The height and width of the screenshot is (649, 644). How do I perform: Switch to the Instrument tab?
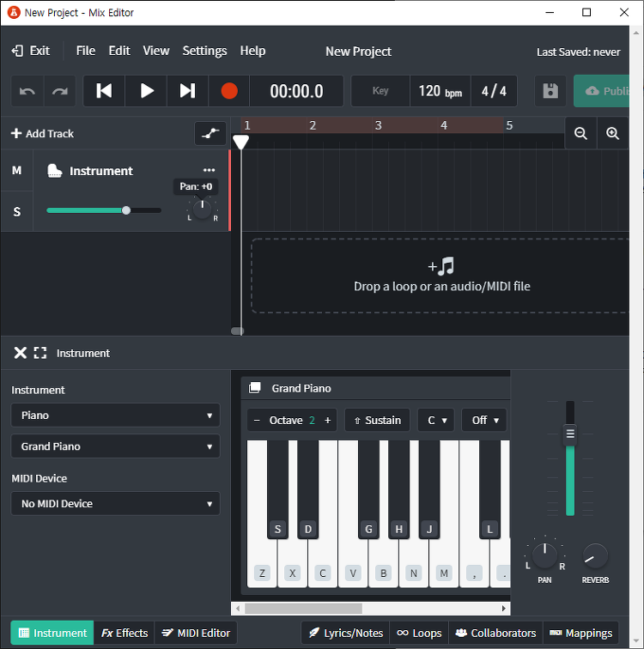pyautogui.click(x=52, y=633)
